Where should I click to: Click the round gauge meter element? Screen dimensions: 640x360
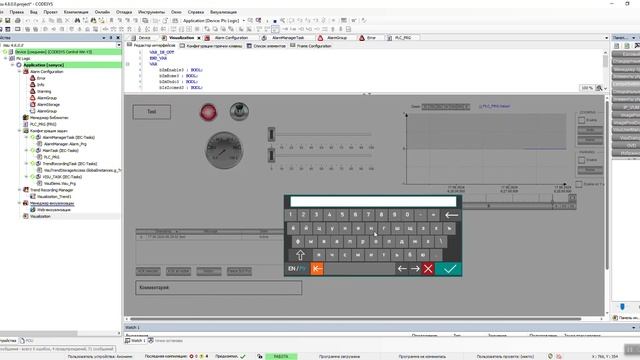(224, 150)
